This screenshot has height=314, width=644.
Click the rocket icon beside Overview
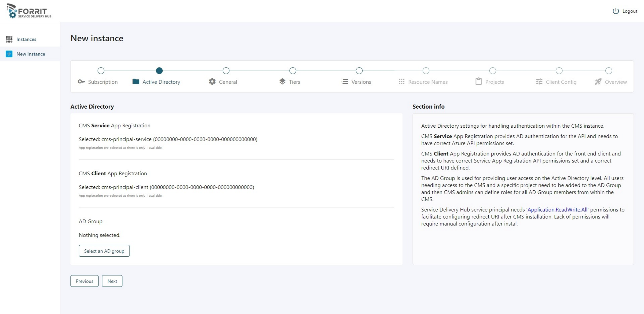598,82
